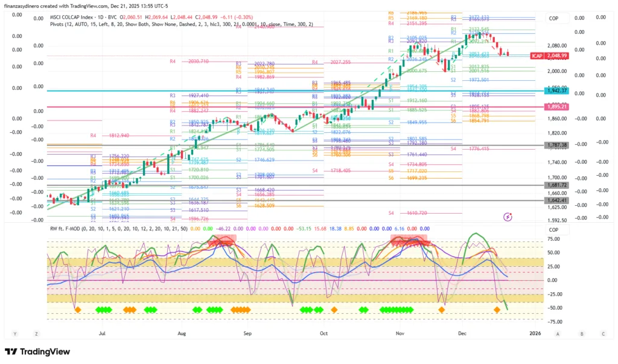Select the RW ft. F-MOD indicator title
The height and width of the screenshot is (364, 618).
(x=66, y=229)
